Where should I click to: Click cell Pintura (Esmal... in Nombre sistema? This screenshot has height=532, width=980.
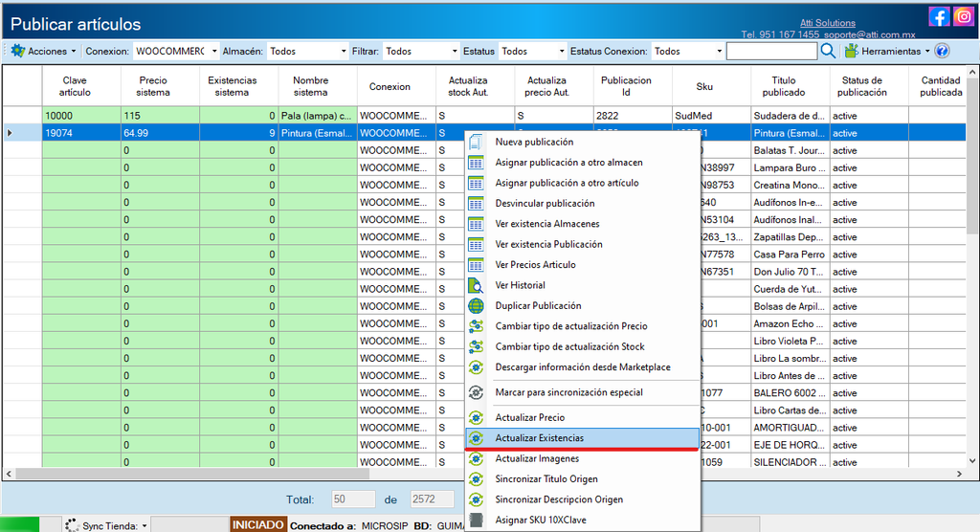pyautogui.click(x=318, y=133)
